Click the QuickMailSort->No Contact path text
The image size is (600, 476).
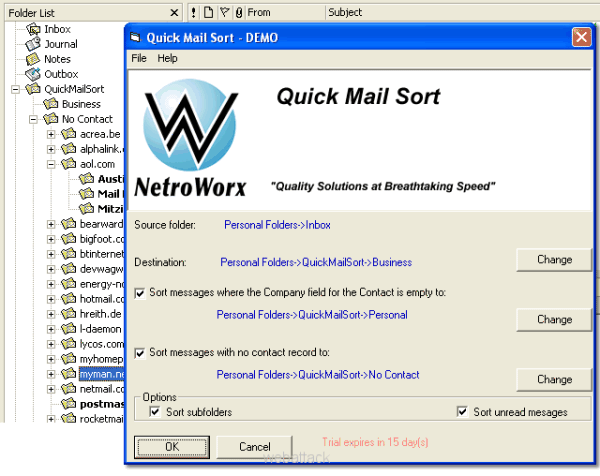click(318, 375)
